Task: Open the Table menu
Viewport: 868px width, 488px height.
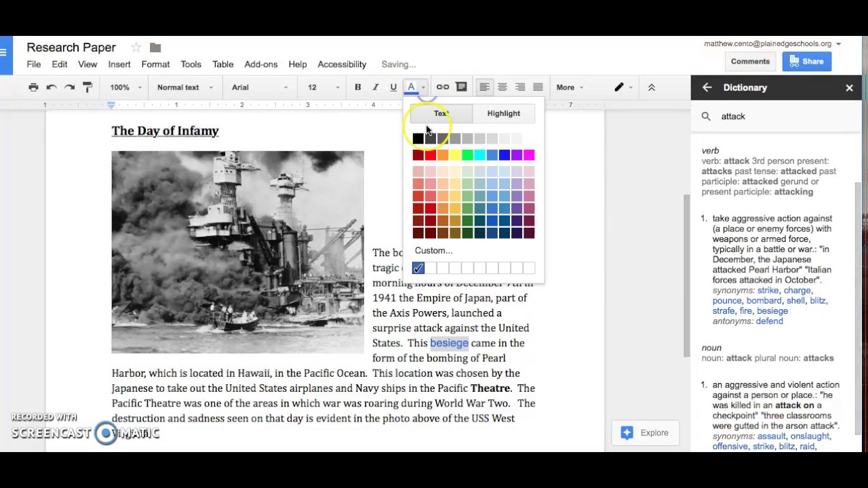Action: pyautogui.click(x=223, y=64)
